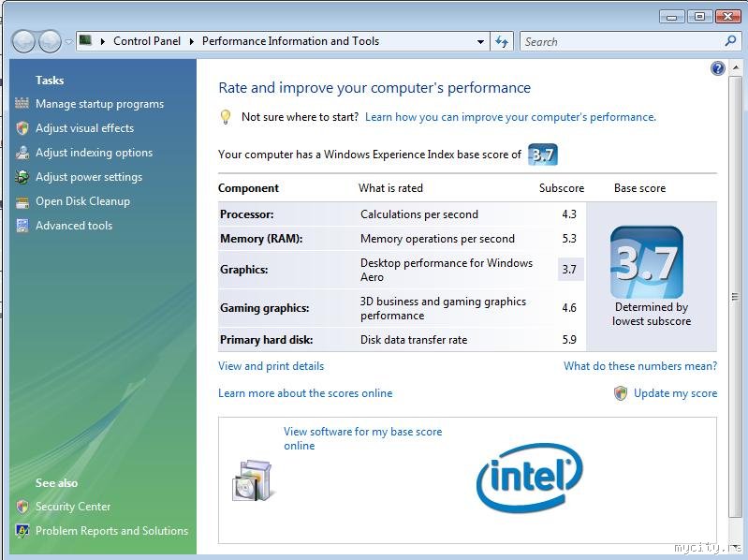Click the Processor: row label
748x560 pixels.
(x=246, y=214)
